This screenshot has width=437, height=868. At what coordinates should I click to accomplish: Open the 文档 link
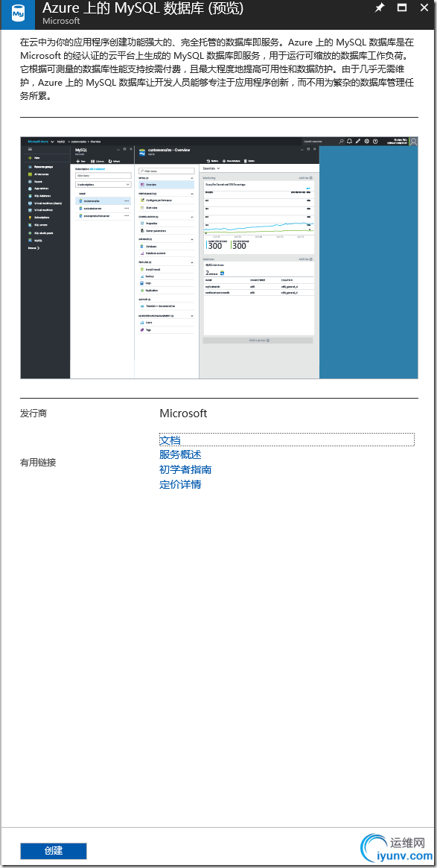coord(170,440)
